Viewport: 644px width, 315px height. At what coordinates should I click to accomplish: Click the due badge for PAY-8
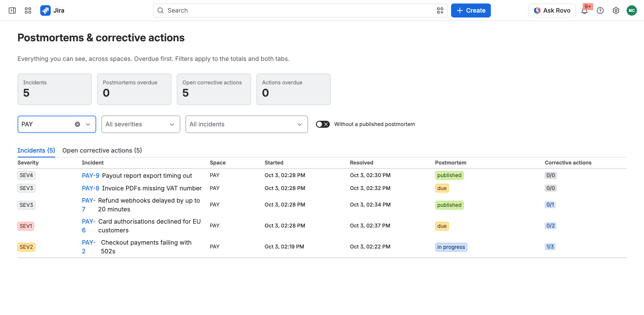pyautogui.click(x=442, y=188)
